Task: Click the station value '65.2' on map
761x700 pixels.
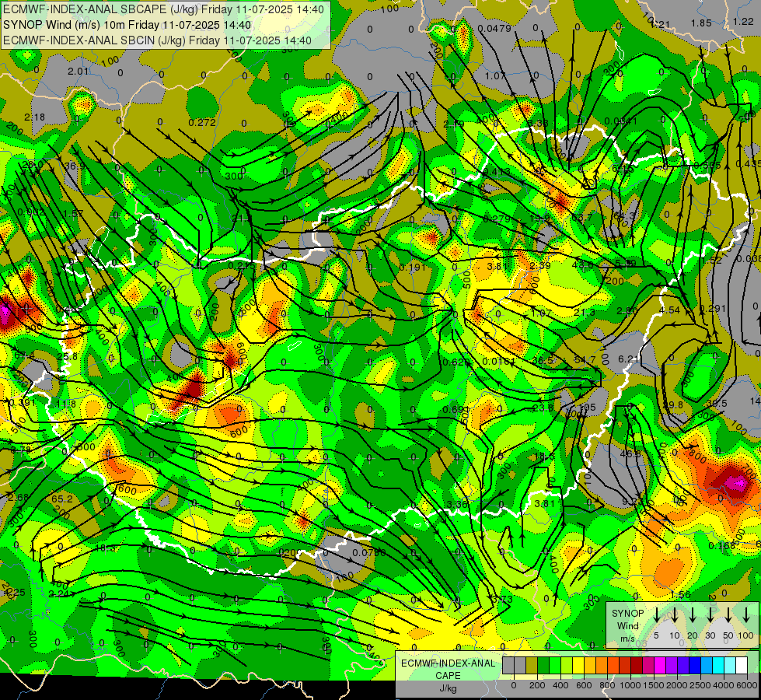Action: point(62,499)
